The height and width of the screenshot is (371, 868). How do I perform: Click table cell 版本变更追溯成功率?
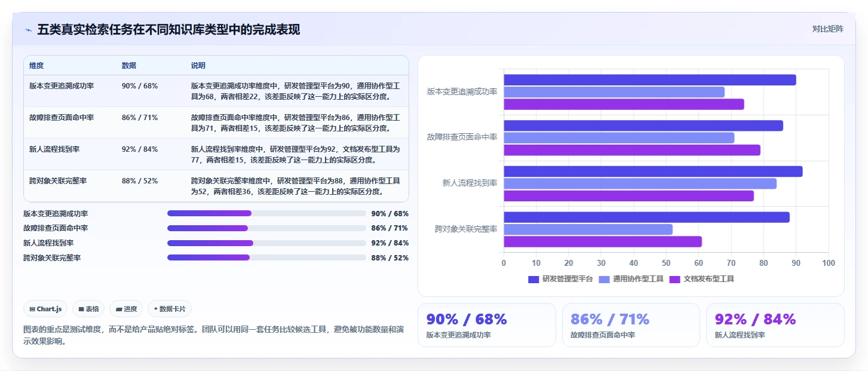62,86
